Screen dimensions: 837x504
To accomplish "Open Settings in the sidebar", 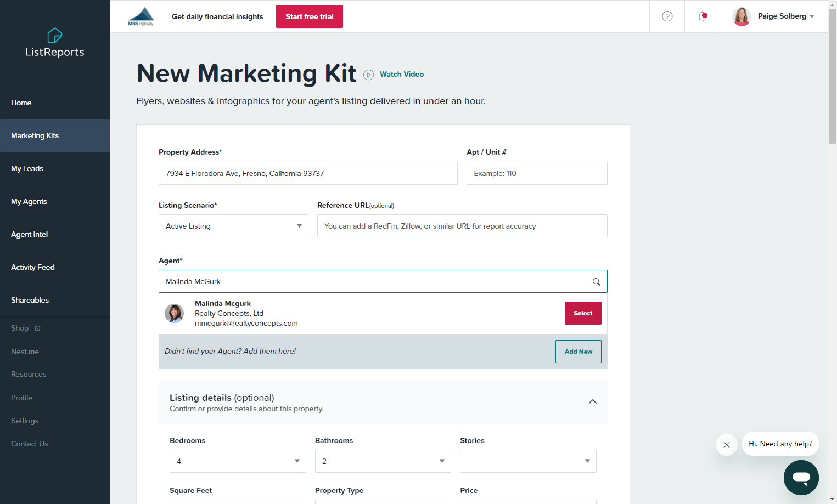I will click(25, 421).
